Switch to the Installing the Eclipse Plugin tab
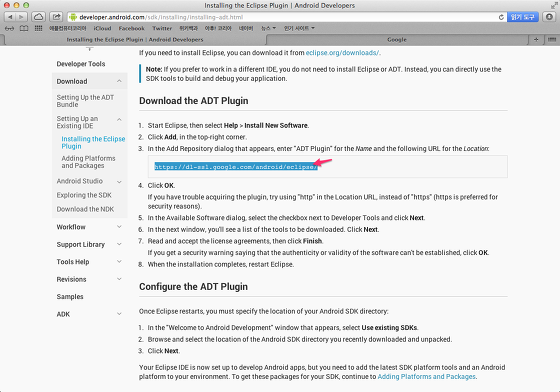560x392 pixels. tap(135, 40)
